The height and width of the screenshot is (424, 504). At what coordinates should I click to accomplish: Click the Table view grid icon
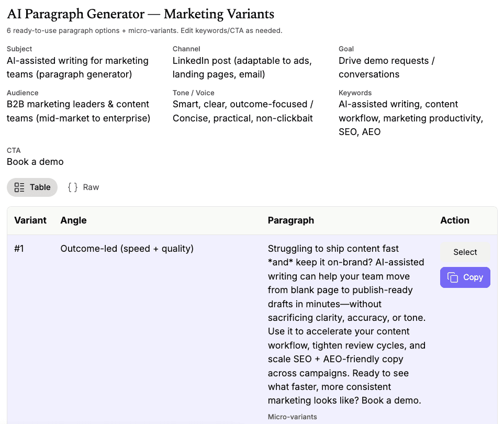[x=19, y=187]
